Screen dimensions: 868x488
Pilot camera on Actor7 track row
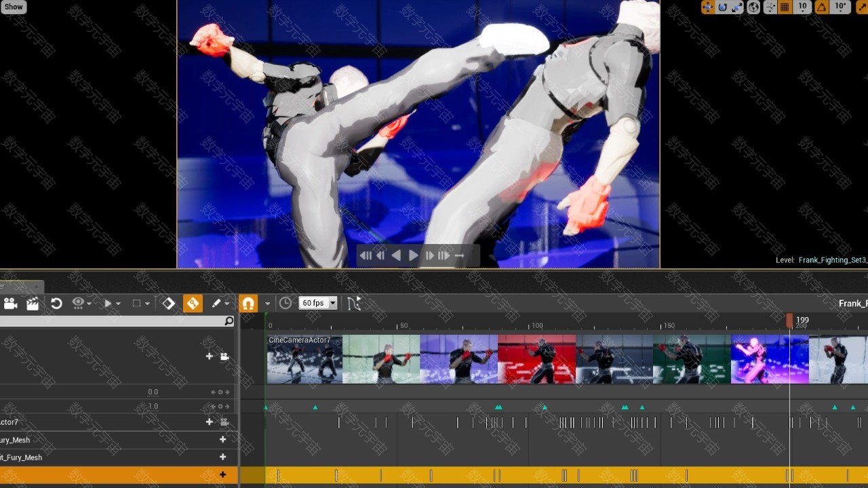224,422
